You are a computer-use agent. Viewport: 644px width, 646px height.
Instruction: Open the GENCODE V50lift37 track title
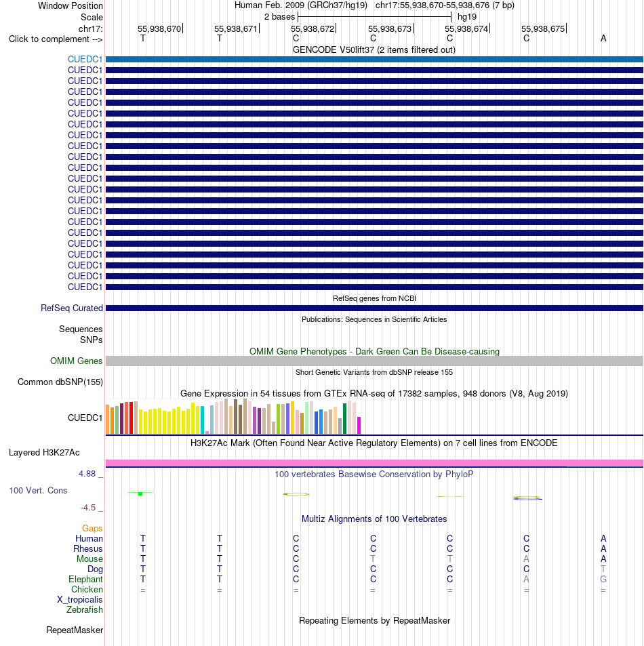tap(374, 50)
